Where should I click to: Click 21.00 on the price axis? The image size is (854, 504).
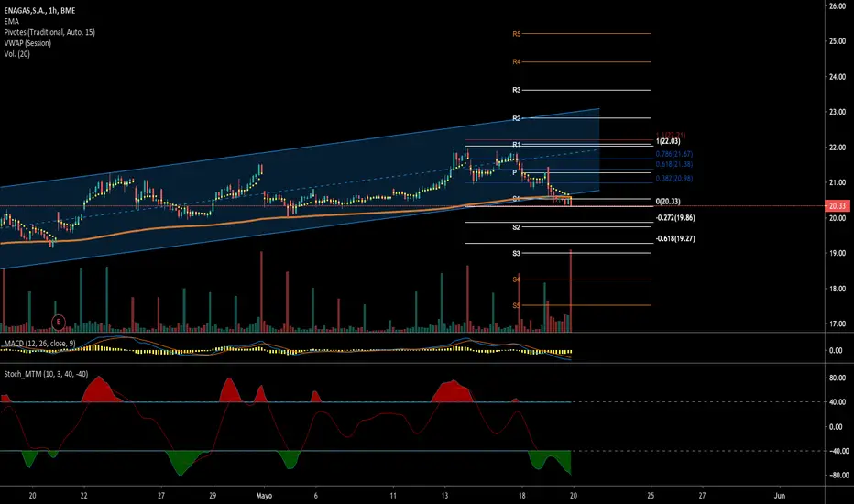click(838, 182)
